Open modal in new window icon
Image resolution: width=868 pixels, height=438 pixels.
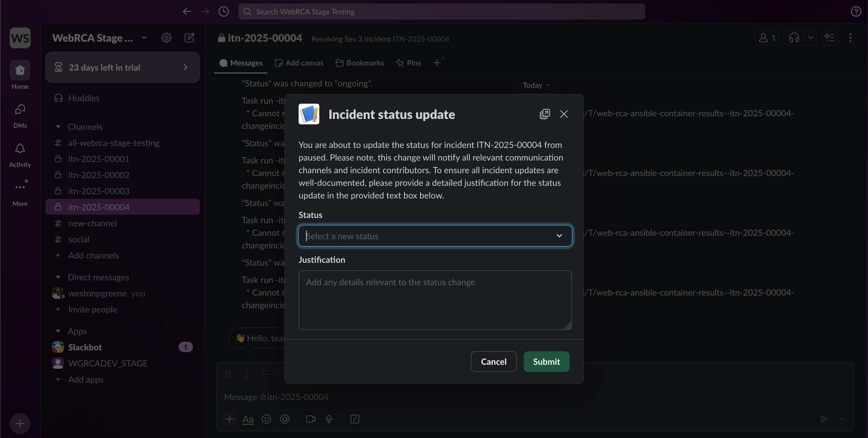(545, 114)
